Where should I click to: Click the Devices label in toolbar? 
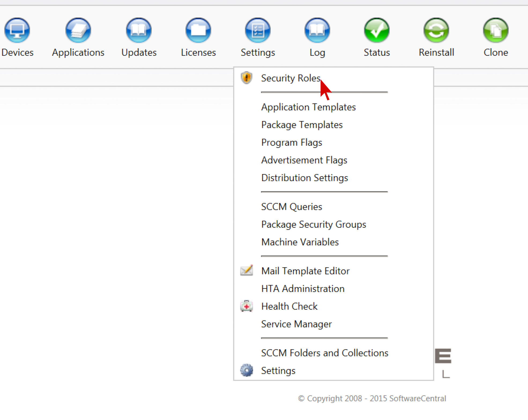tap(17, 52)
